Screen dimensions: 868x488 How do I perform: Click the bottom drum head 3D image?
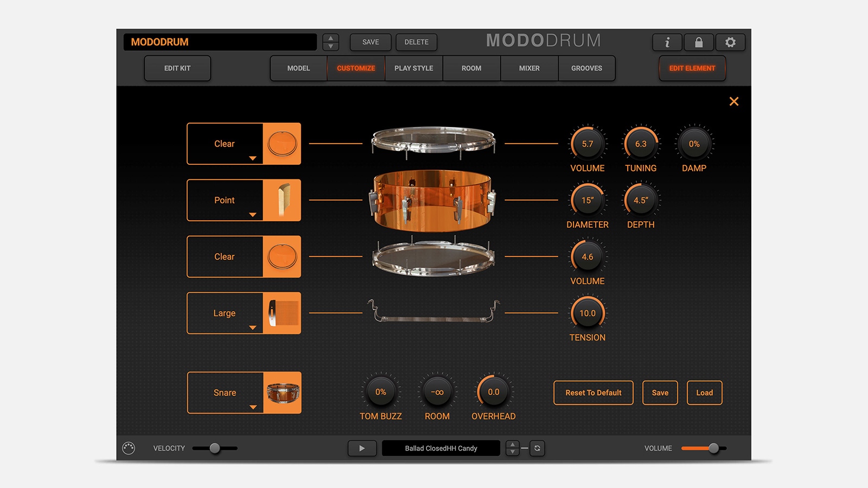click(x=433, y=257)
